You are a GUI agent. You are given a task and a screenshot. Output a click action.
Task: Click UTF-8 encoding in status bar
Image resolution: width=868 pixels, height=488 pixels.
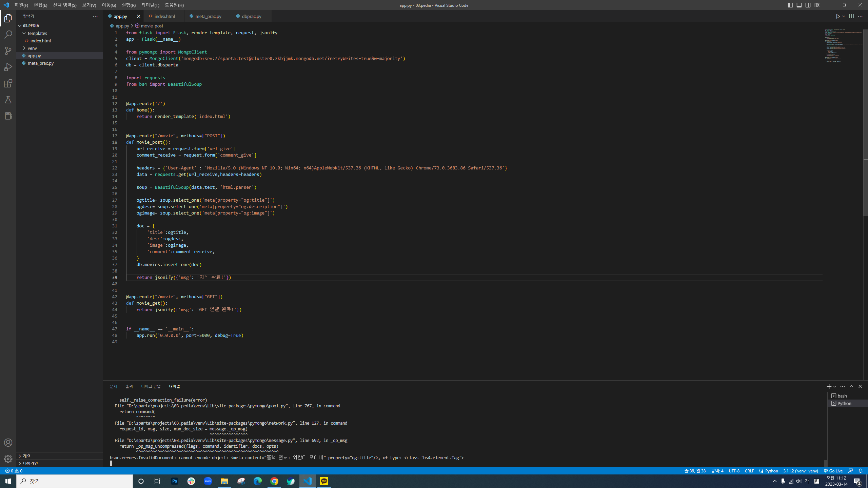point(734,471)
